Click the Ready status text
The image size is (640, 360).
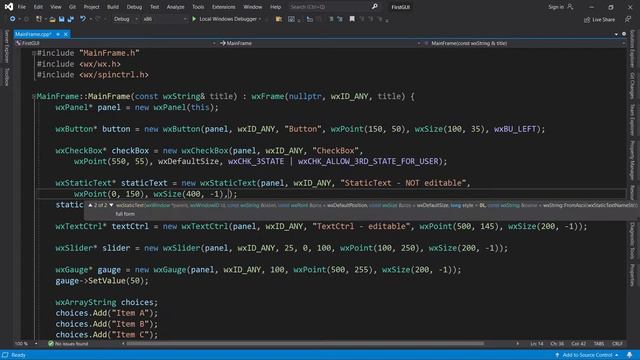coord(18,355)
